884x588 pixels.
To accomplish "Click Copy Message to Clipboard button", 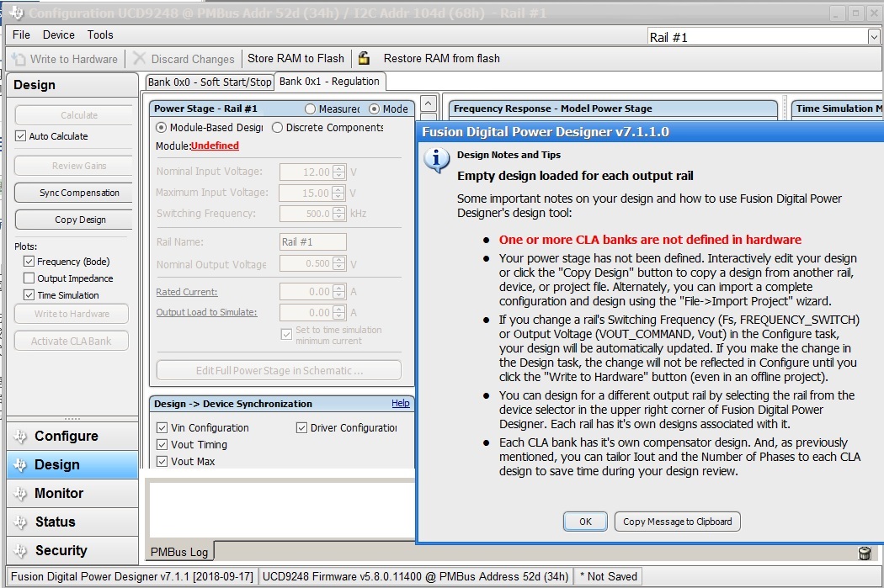I will pyautogui.click(x=677, y=522).
